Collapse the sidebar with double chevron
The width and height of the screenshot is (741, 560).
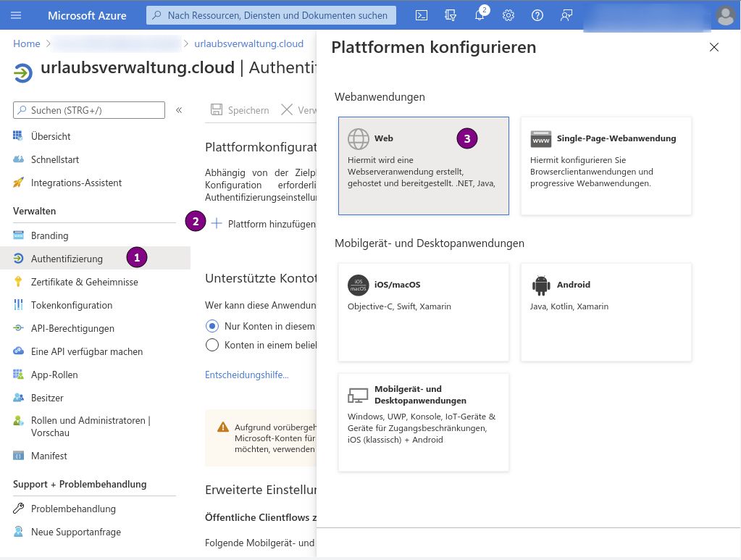point(179,110)
